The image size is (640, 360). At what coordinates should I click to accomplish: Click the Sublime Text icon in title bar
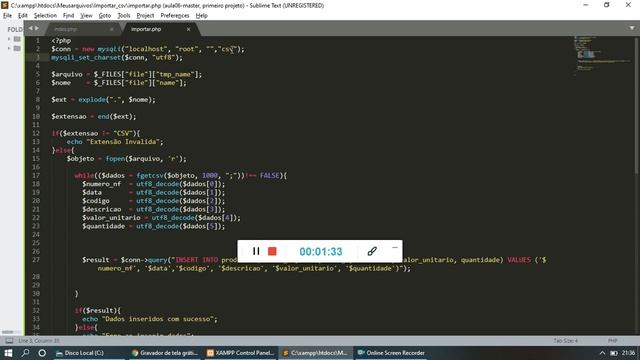pyautogui.click(x=5, y=5)
